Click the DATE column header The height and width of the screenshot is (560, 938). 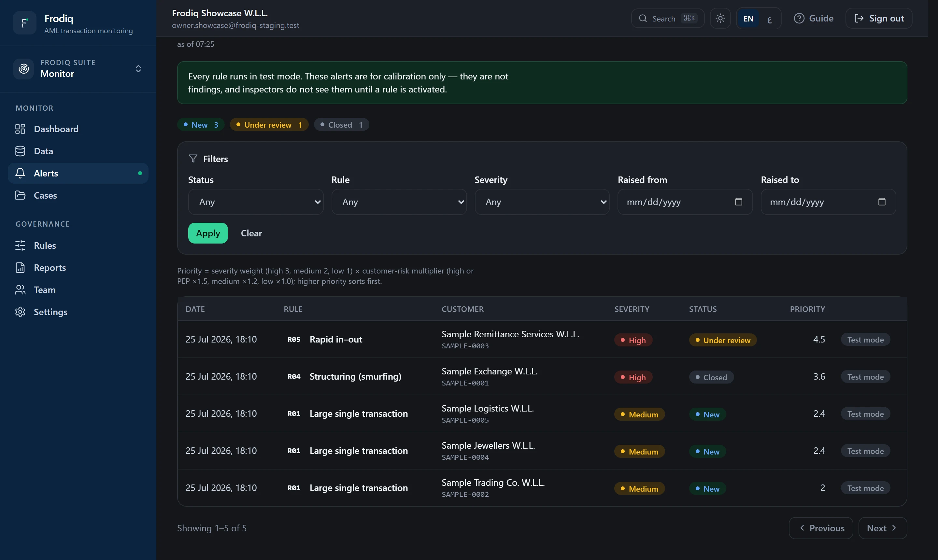click(195, 309)
